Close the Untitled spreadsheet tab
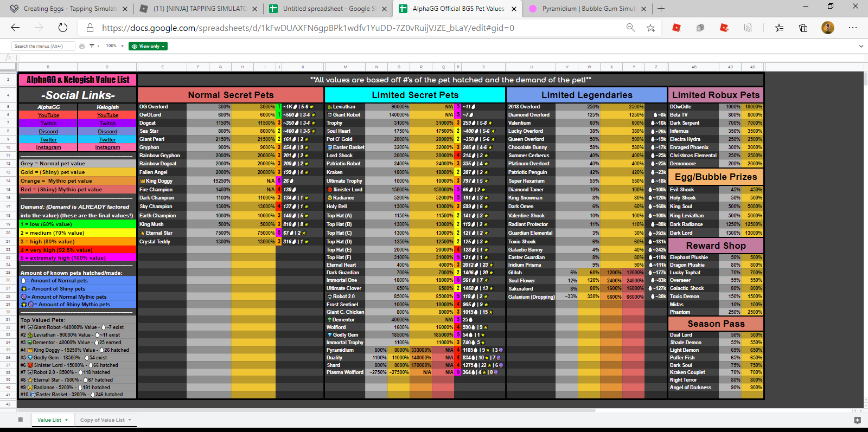This screenshot has height=432, width=868. (385, 9)
